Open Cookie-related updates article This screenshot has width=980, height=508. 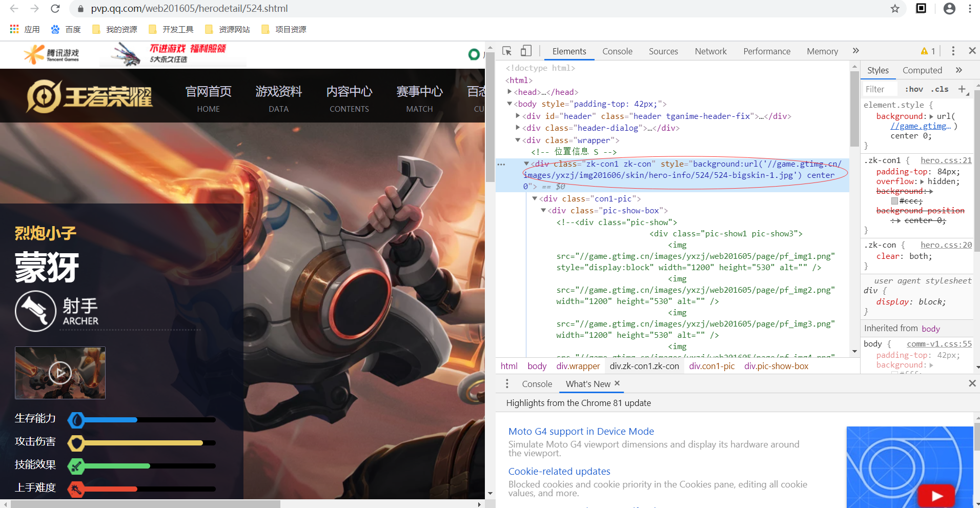(559, 471)
